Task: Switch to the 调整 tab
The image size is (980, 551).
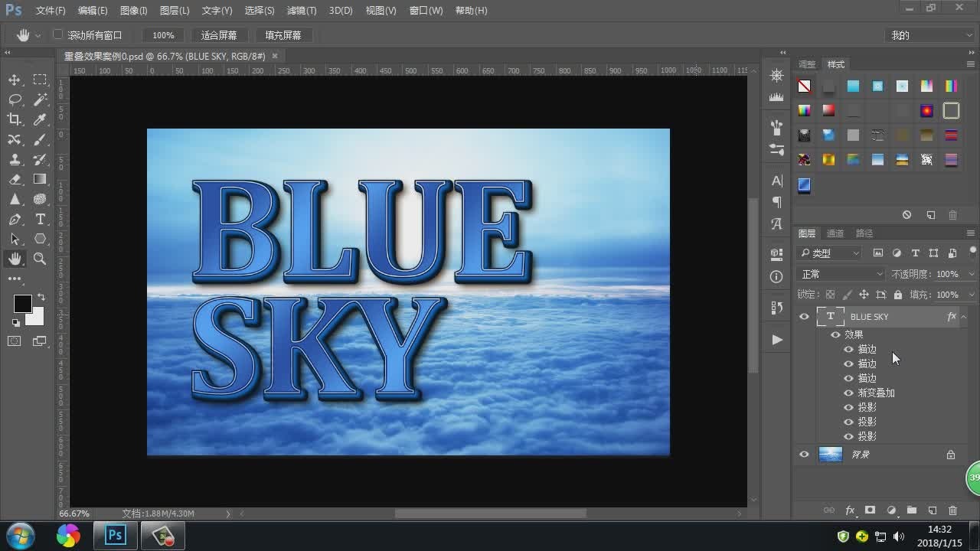Action: pos(807,64)
